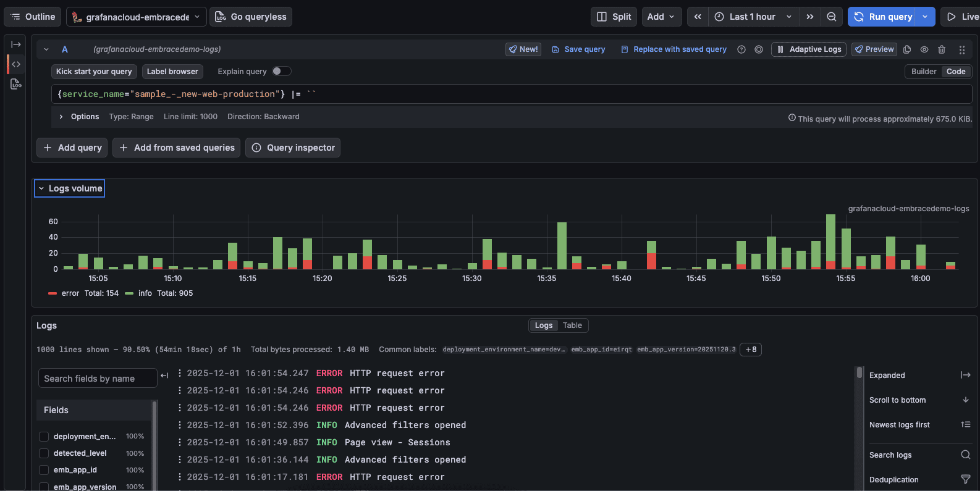This screenshot has height=491, width=980.
Task: Focus the LogQL query editor field
Action: pyautogui.click(x=512, y=94)
